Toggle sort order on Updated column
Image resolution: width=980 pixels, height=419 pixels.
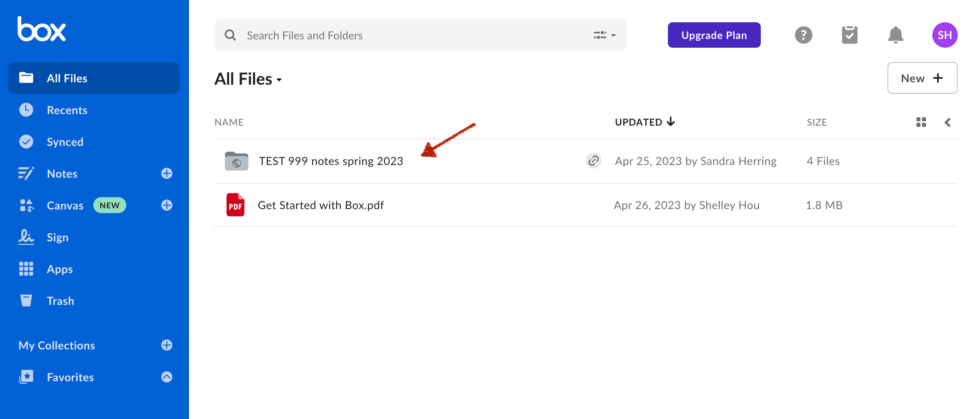point(644,122)
